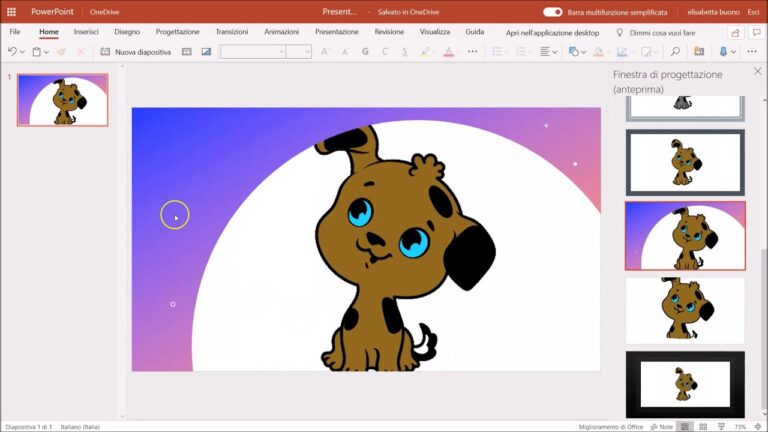768x432 pixels.
Task: Switch to the Disegno tab
Action: 127,32
